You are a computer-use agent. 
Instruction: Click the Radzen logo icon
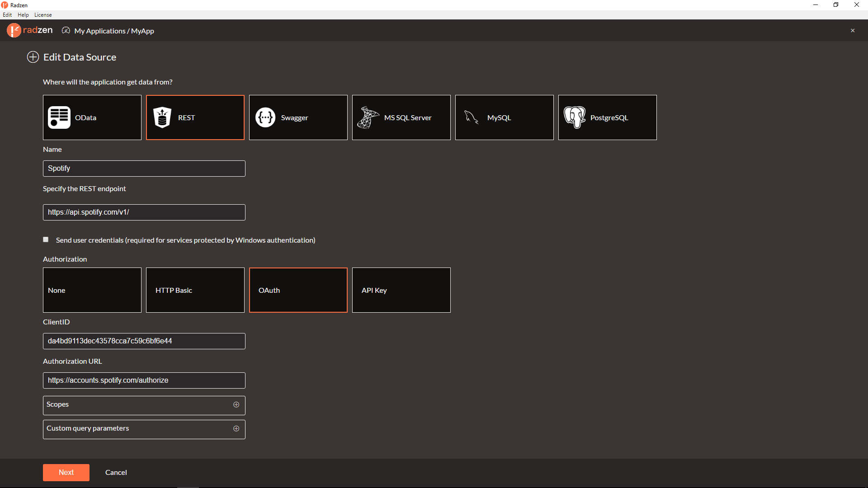14,30
